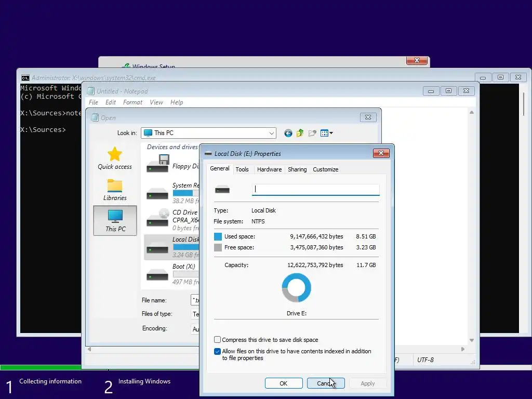Viewport: 532px width, 399px height.
Task: Click the Notepad title bar icon
Action: click(x=90, y=91)
